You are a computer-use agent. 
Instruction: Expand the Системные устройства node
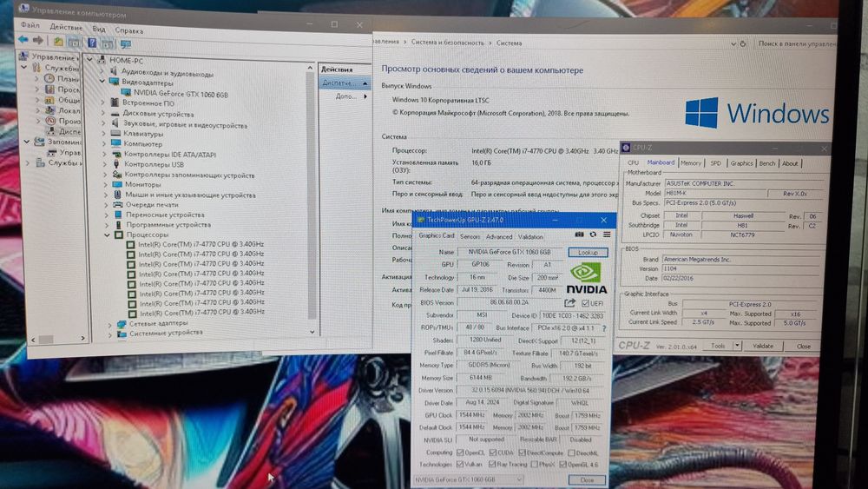pyautogui.click(x=109, y=334)
